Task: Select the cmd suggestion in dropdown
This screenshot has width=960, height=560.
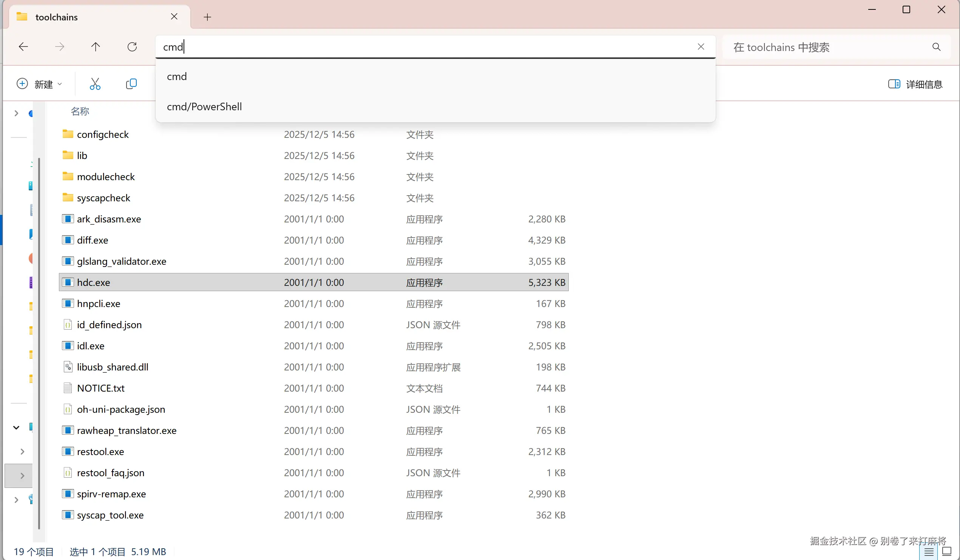Action: click(x=177, y=77)
